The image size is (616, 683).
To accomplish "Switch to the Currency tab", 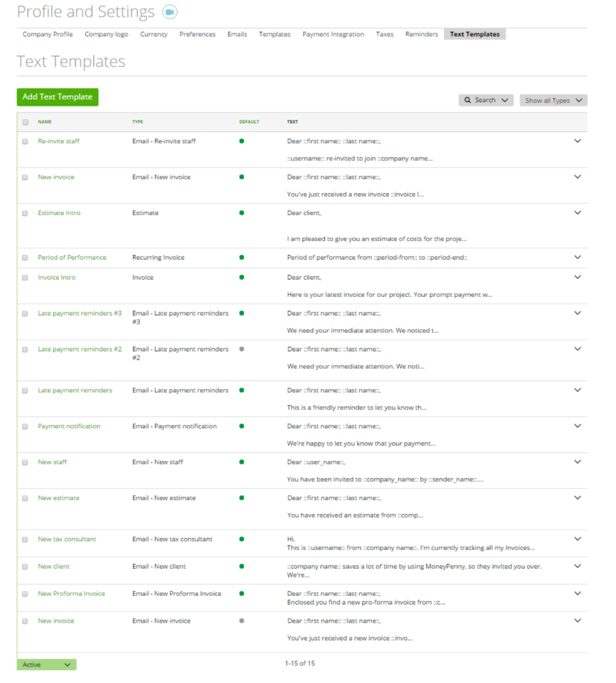I will pyautogui.click(x=154, y=34).
